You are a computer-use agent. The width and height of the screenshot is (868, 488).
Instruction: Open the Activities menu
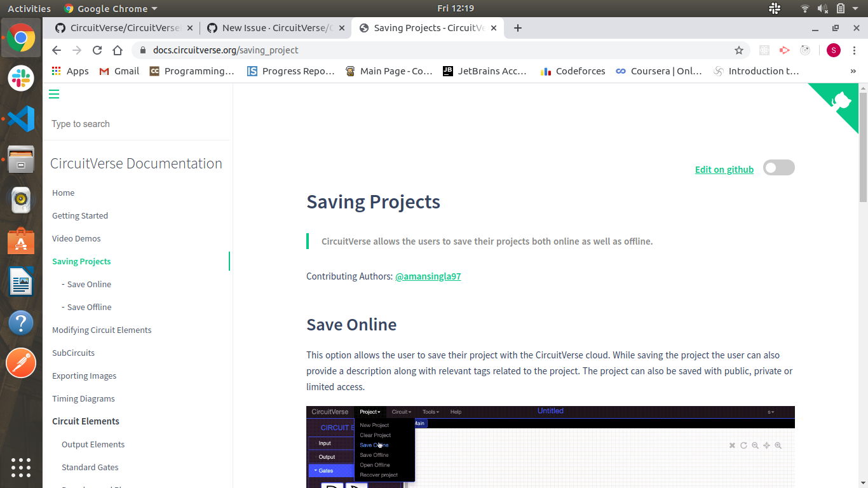click(29, 8)
